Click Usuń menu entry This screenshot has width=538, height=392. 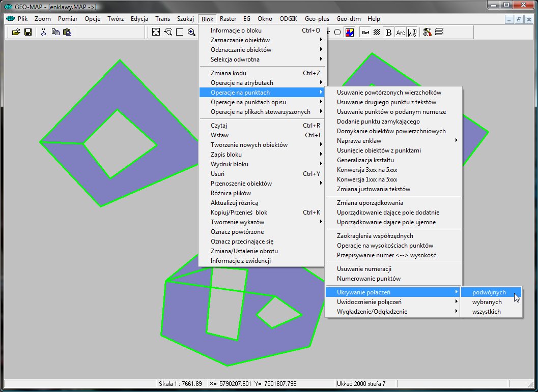click(x=262, y=174)
